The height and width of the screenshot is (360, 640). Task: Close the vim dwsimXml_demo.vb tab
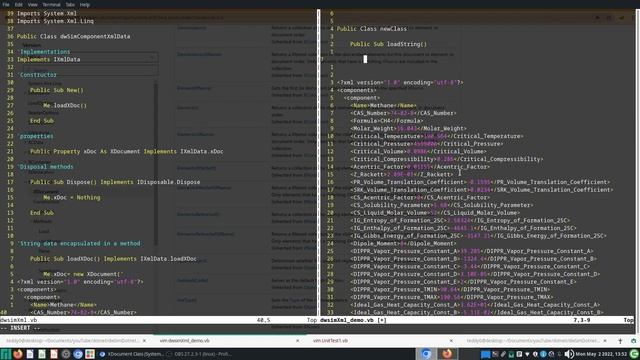pos(297,340)
